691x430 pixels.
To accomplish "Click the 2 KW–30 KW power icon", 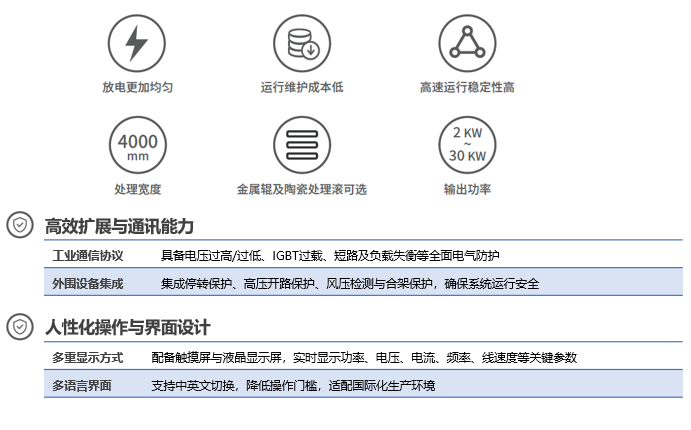I will point(467,145).
